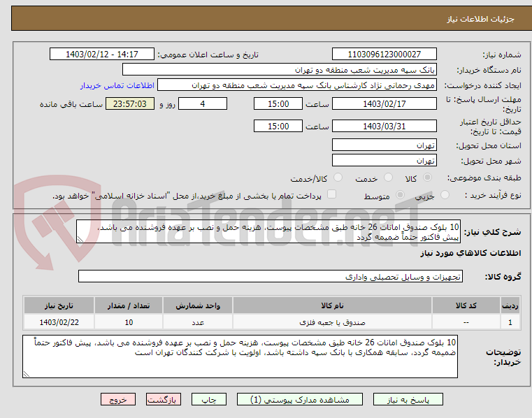This screenshot has width=532, height=418.
Task: Click the general description resize grip
Action: (x=80, y=239)
